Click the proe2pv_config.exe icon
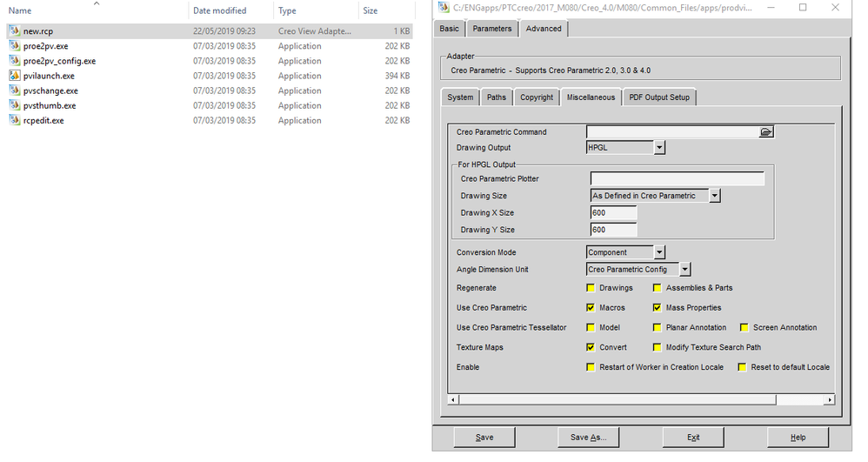Viewport: 868px width, 462px height. (x=14, y=61)
